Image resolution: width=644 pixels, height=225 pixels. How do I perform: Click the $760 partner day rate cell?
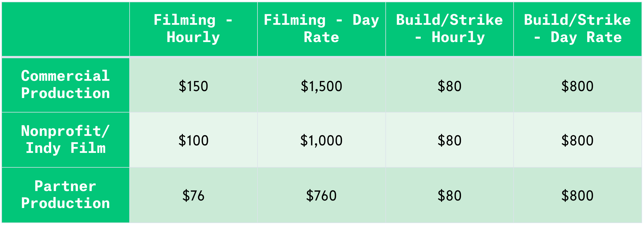[321, 195]
